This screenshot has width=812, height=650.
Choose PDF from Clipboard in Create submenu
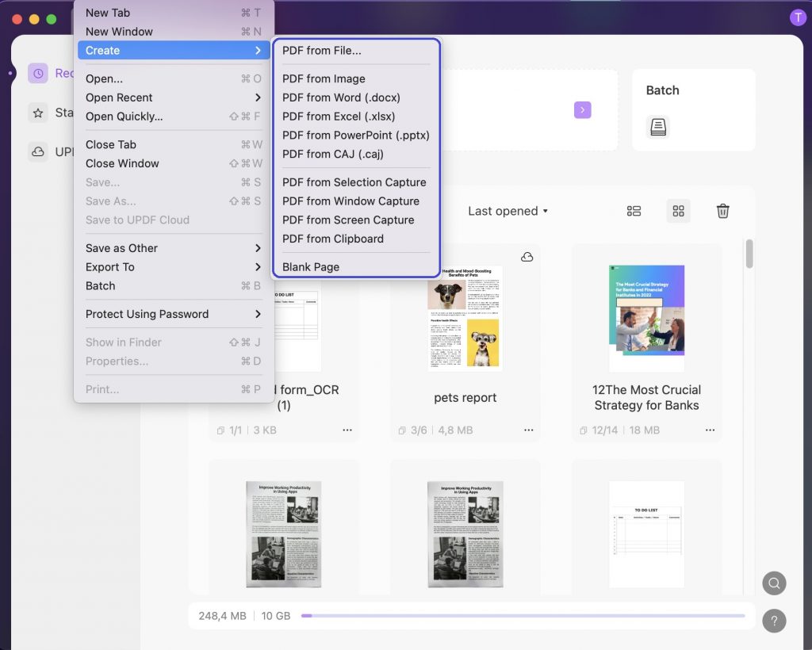tap(332, 239)
